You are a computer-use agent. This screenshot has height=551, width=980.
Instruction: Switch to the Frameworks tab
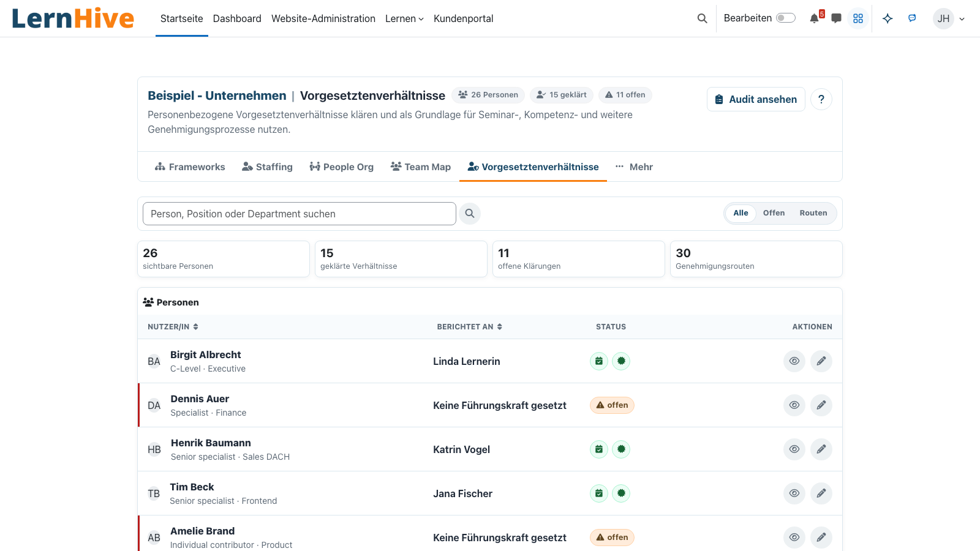click(x=190, y=167)
